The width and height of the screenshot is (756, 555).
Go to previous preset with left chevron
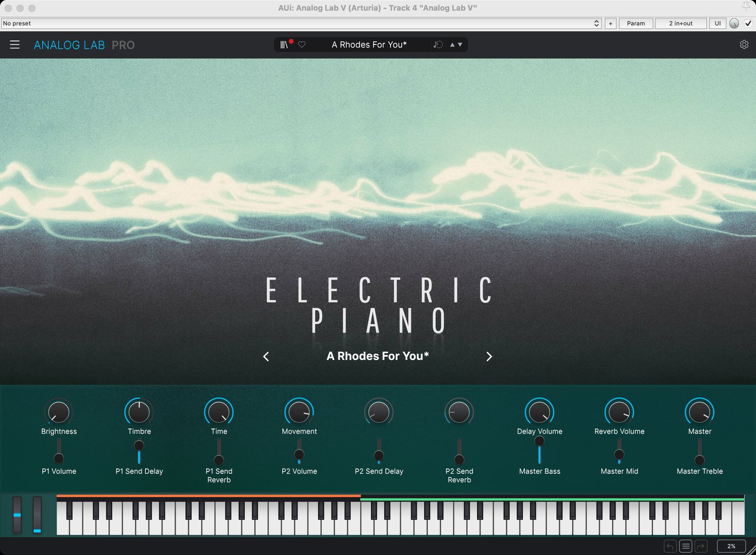click(x=266, y=357)
